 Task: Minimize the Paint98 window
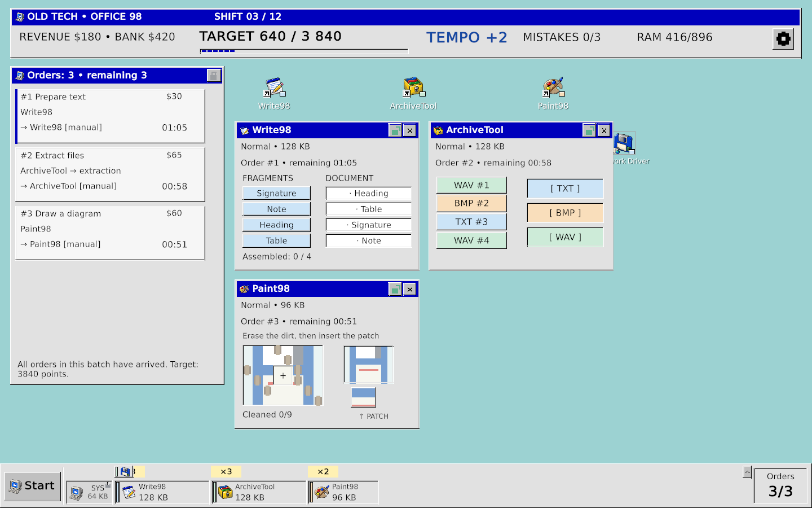click(395, 289)
